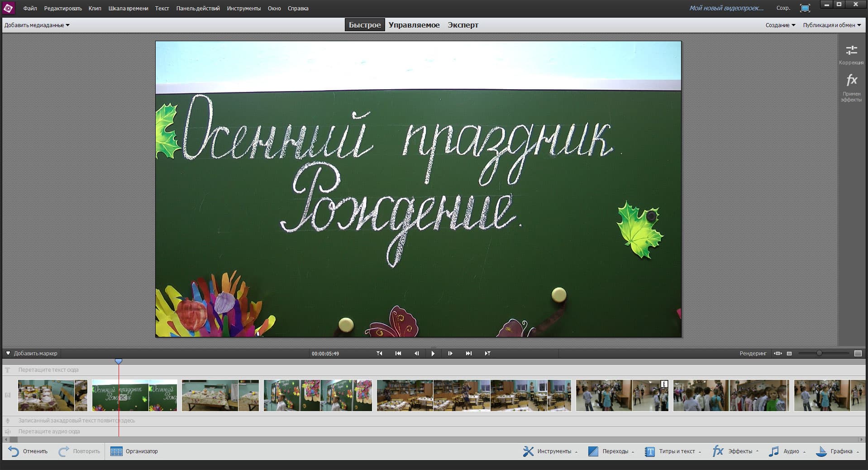The width and height of the screenshot is (868, 470).
Task: Click Добавить маркер button
Action: point(32,354)
